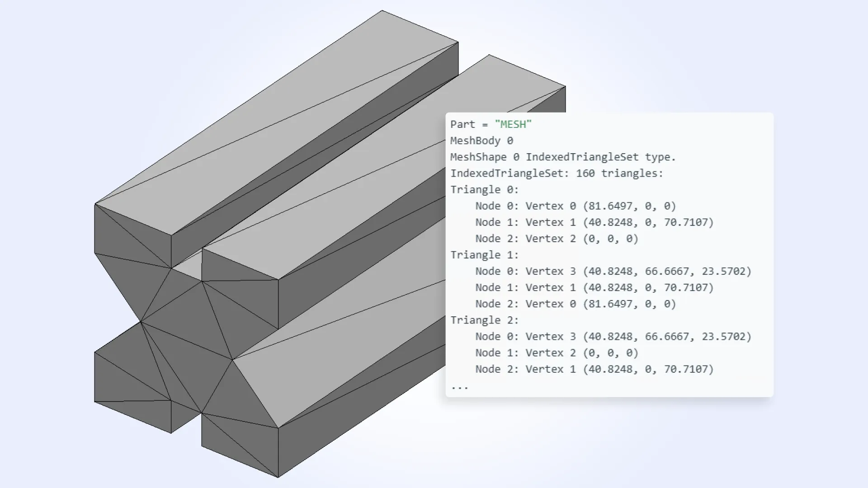Select the Triangle 2: heading
Screen dimensions: 868x488
484,320
